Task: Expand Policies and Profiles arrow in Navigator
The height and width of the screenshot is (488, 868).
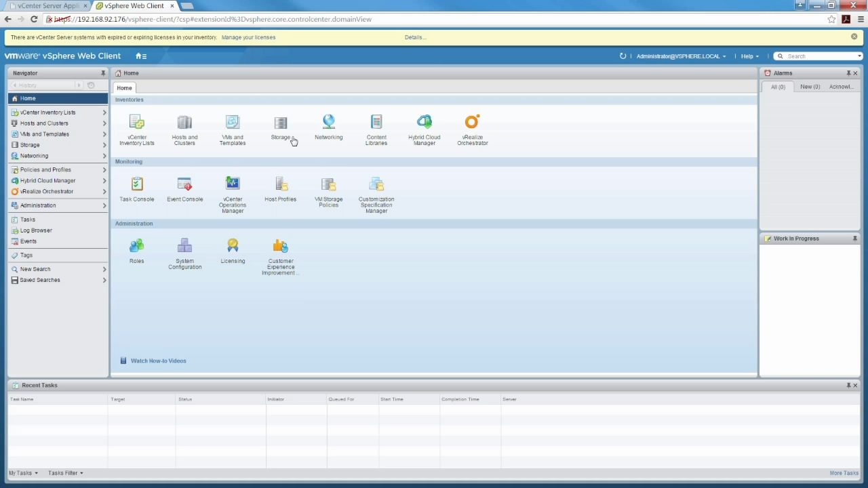Action: click(x=104, y=170)
